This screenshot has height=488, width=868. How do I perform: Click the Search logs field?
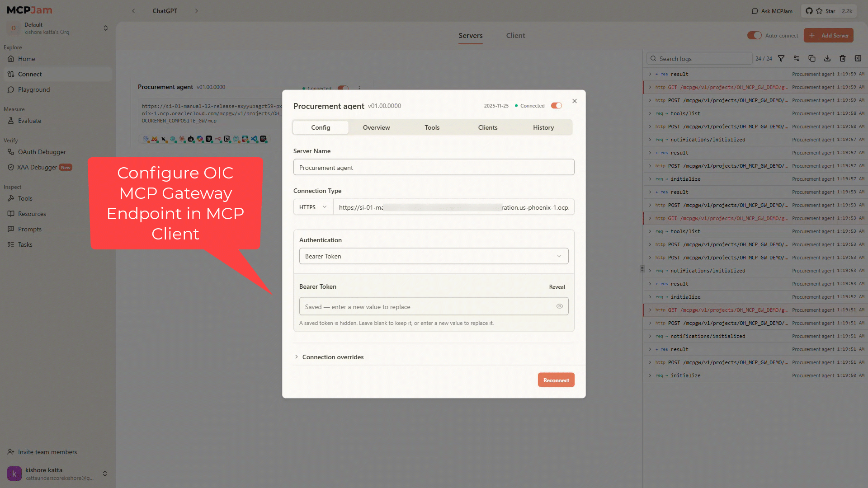pos(699,59)
